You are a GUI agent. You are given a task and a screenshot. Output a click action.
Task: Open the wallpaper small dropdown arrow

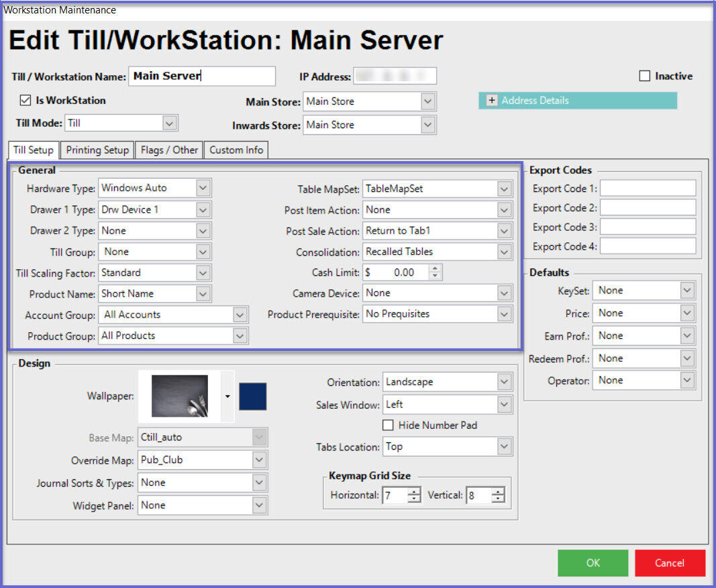pos(227,397)
